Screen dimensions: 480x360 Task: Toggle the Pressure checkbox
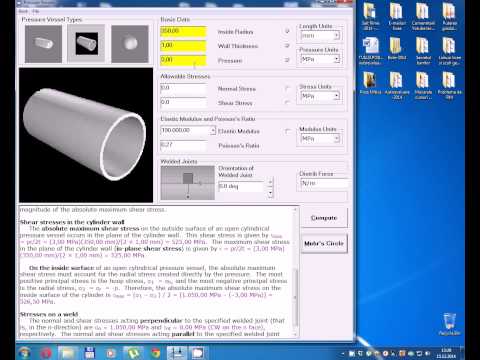click(287, 60)
